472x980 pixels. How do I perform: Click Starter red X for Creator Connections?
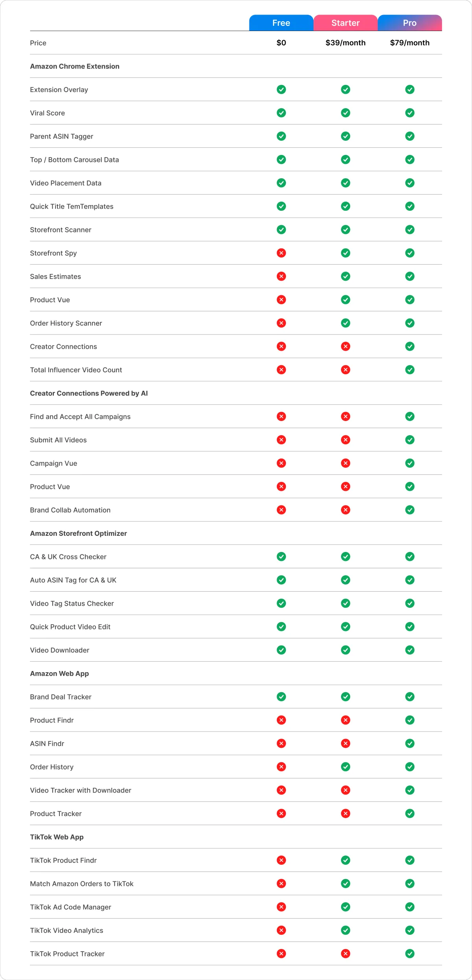click(345, 346)
